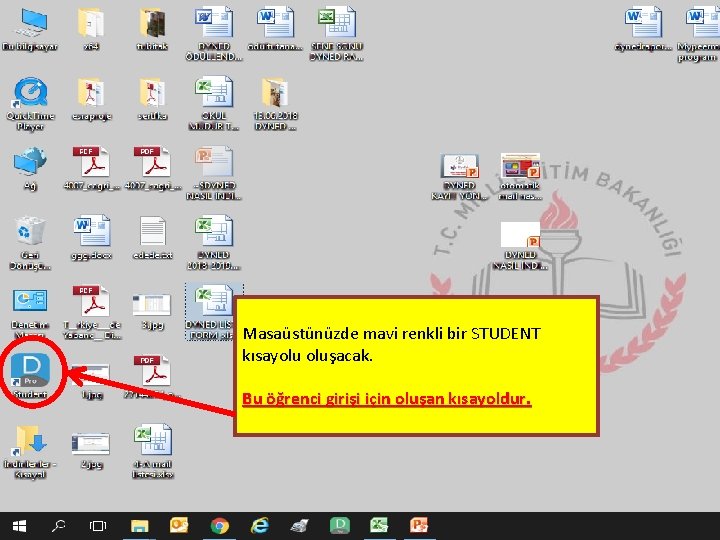Viewport: 720px width, 540px height.
Task: Launch QuickTime Player shortcut
Action: tap(30, 92)
